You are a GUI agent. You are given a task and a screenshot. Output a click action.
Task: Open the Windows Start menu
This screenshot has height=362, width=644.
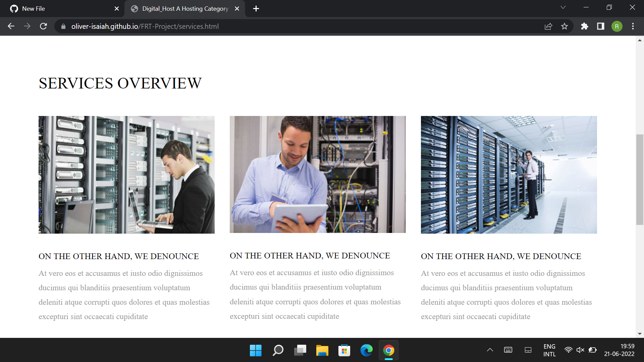click(256, 350)
